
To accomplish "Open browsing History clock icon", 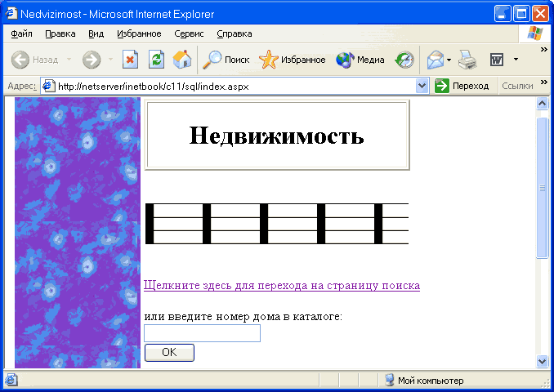I will point(404,60).
